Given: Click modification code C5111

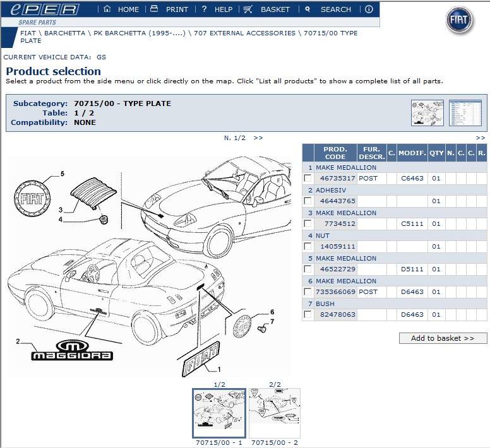Looking at the screenshot, I should click(x=412, y=223).
